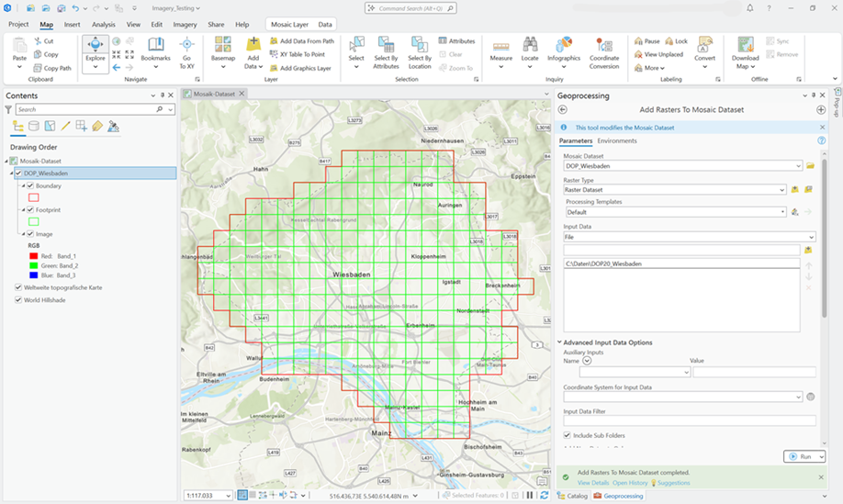
Task: Select the Explore navigation tool
Action: point(95,51)
